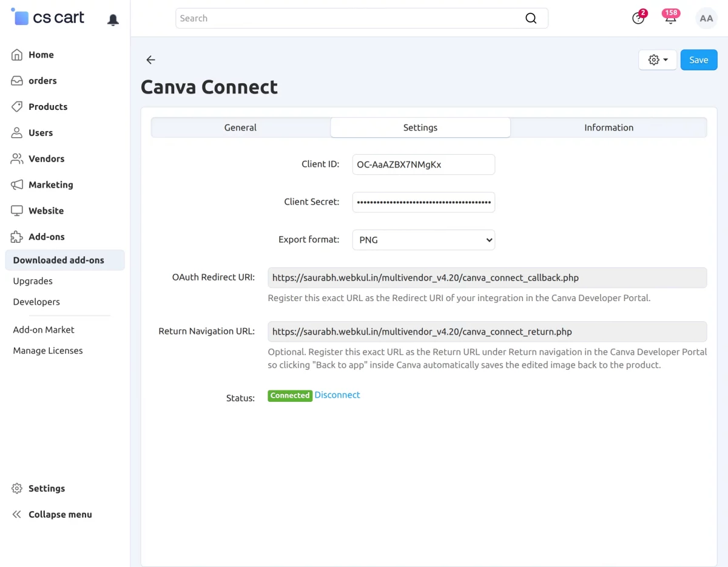Click the Website monitor icon

coord(17,211)
